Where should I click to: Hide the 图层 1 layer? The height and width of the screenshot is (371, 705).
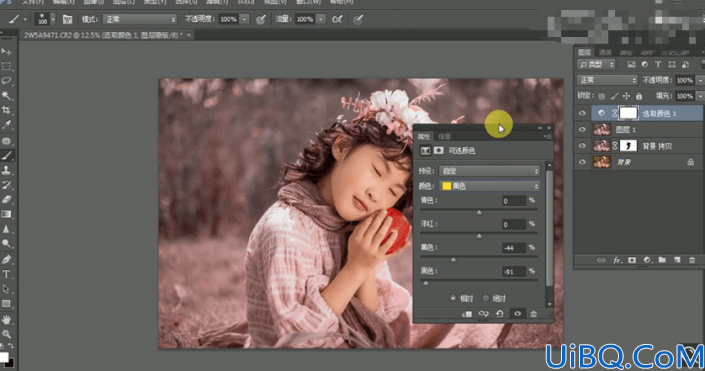click(582, 130)
